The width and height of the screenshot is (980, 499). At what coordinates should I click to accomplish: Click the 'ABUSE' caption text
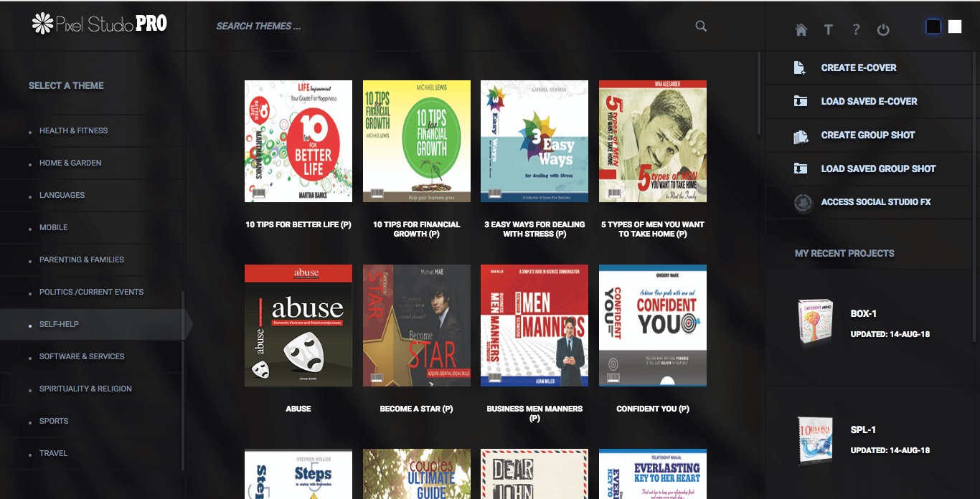tap(298, 409)
